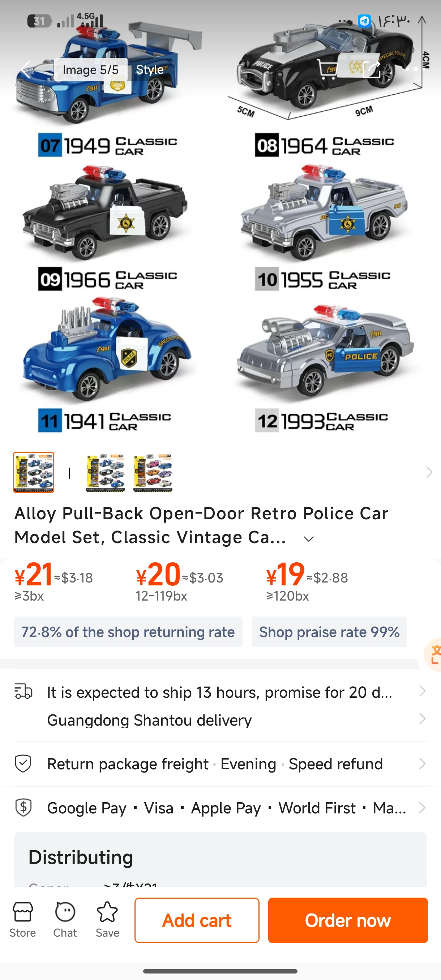Switch to the Style tab
The width and height of the screenshot is (441, 980).
coord(150,69)
